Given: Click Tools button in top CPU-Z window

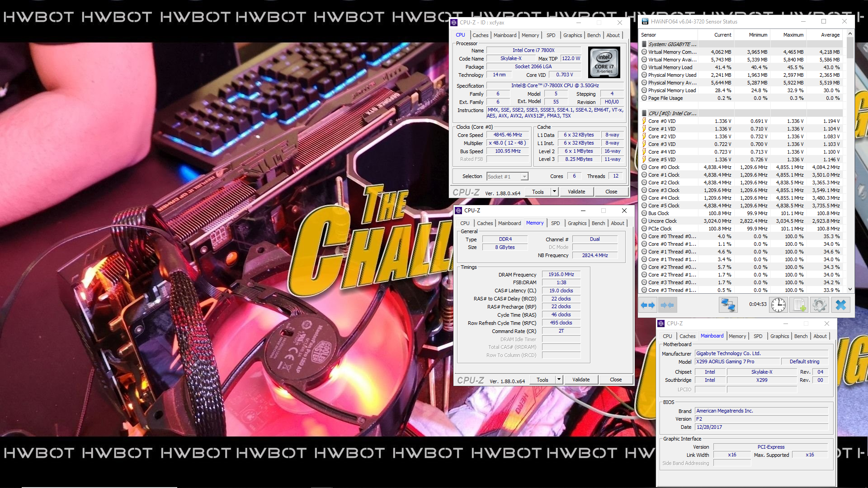Looking at the screenshot, I should 538,192.
